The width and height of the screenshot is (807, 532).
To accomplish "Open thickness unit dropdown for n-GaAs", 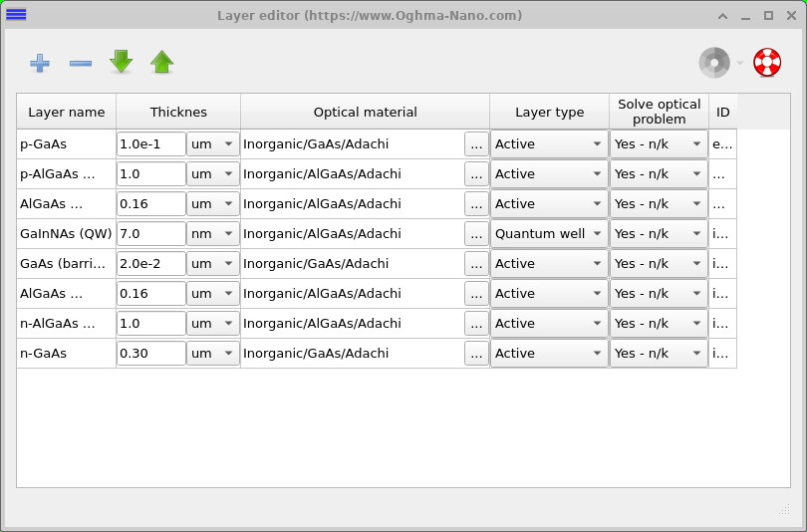I will coord(212,353).
